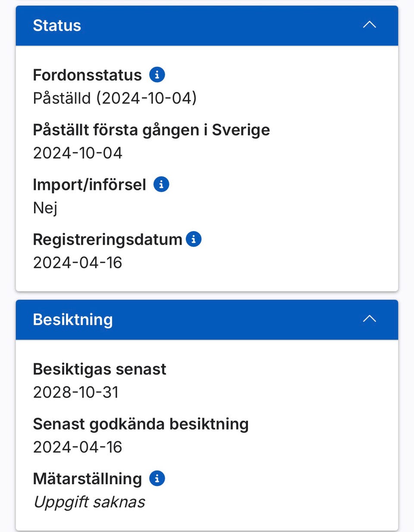The width and height of the screenshot is (414, 532).
Task: Select date under Registreringsdatum
Action: pos(78,262)
